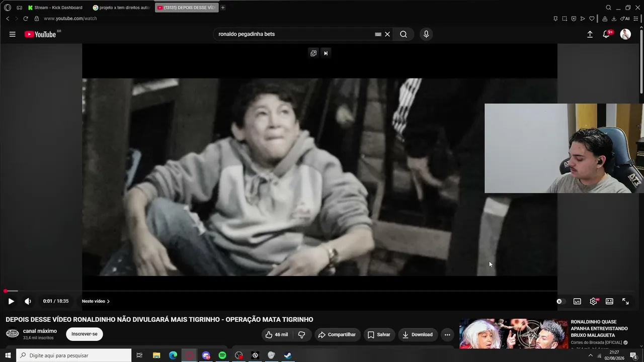Open the ad blocker shield icon

click(574, 19)
